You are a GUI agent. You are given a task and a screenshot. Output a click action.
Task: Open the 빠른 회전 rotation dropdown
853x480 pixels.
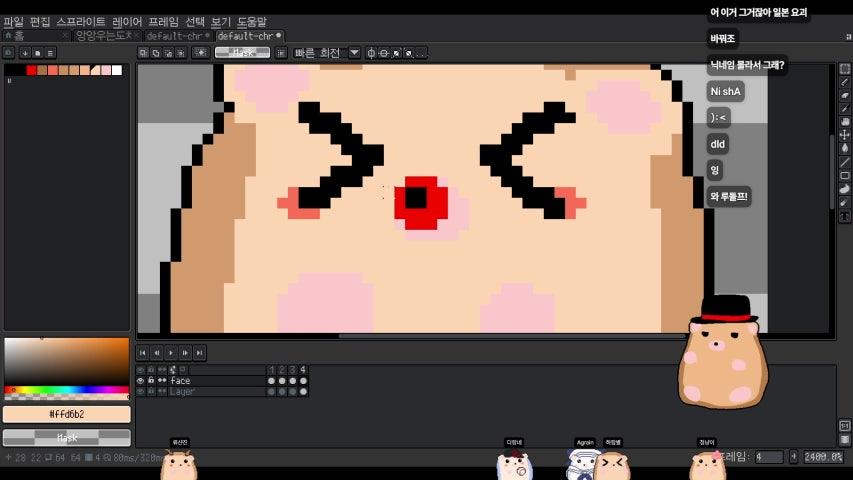coord(354,53)
